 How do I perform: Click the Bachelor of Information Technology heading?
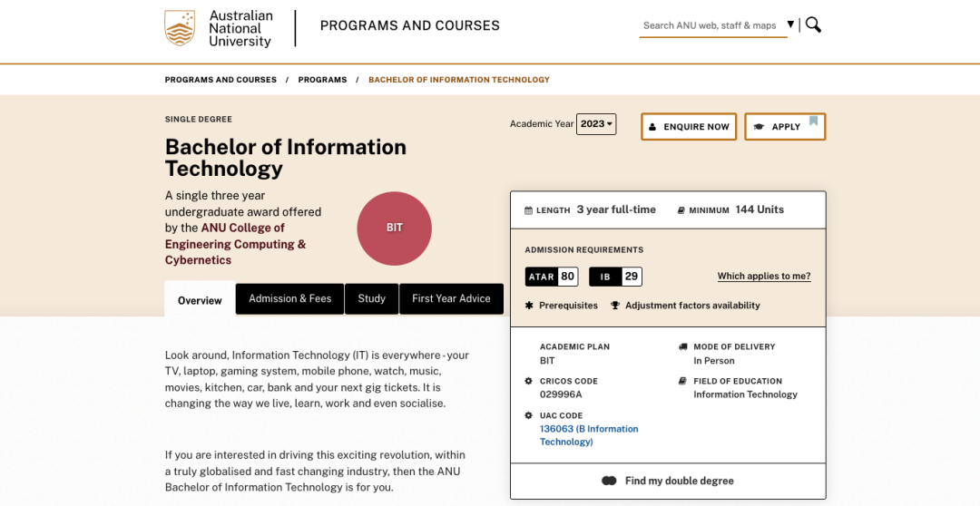(286, 158)
